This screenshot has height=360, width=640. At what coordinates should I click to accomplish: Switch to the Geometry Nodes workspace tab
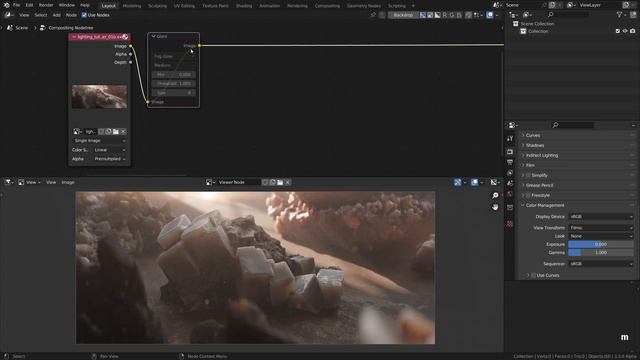pyautogui.click(x=363, y=6)
